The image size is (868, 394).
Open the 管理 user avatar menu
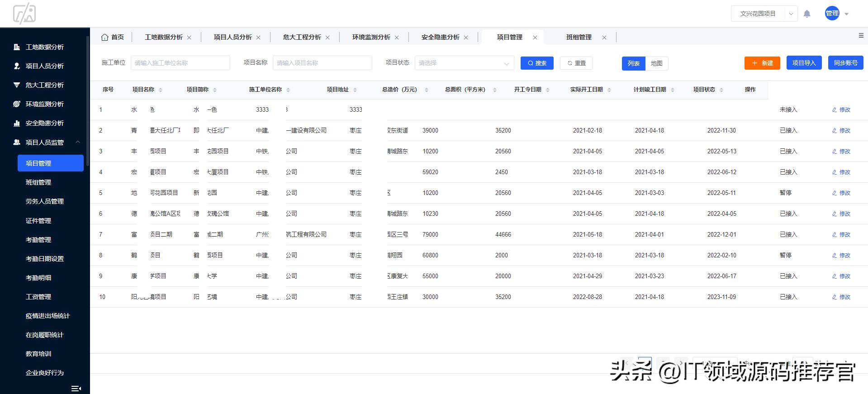[832, 14]
